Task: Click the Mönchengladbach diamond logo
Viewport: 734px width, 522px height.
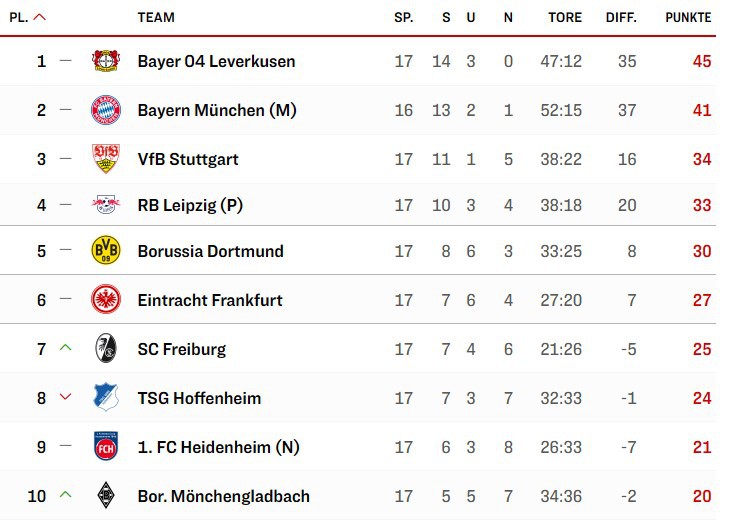Action: [105, 496]
